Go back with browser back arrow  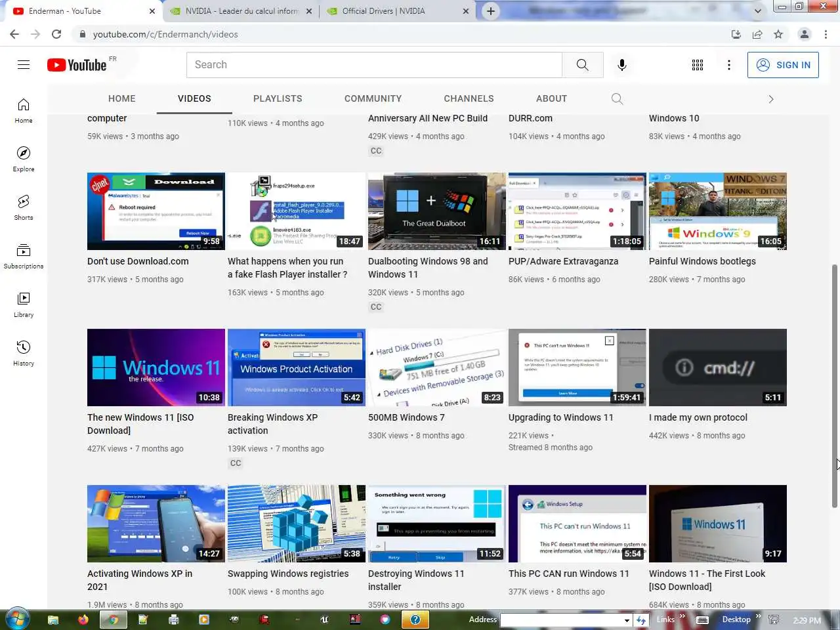14,34
